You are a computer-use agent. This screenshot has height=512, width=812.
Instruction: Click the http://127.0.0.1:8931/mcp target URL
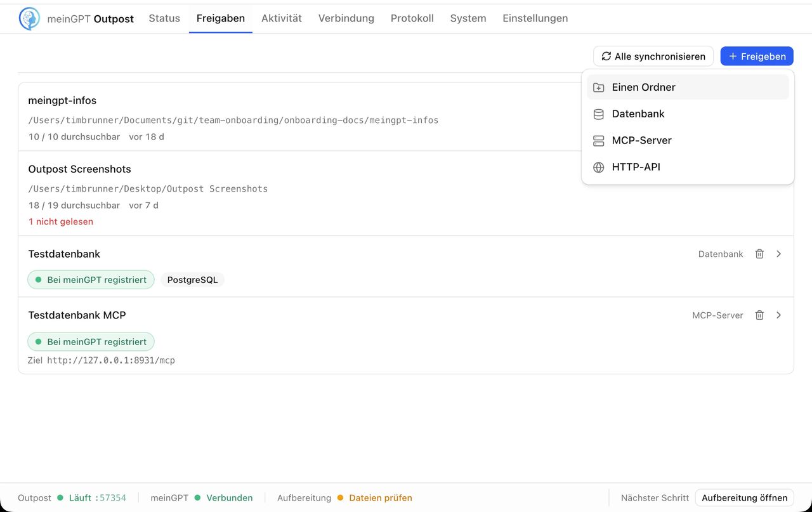(x=111, y=360)
